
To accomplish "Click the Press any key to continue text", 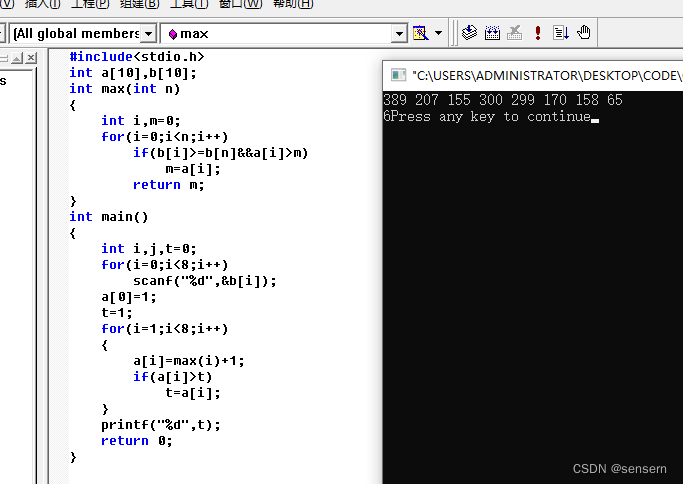I will point(491,117).
